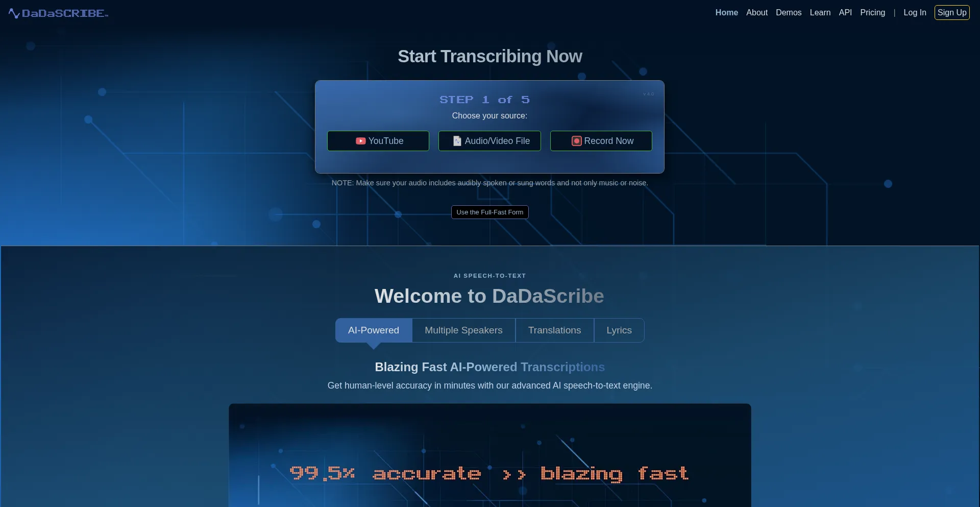
Task: Click the "Get human-level accuracy" sentence
Action: (489, 385)
